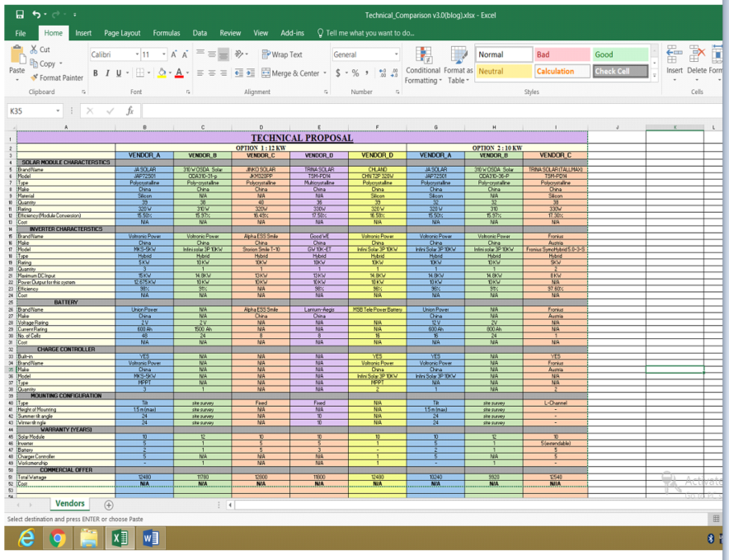This screenshot has width=729, height=560.
Task: Apply the yellow fill color bucket
Action: tap(162, 73)
